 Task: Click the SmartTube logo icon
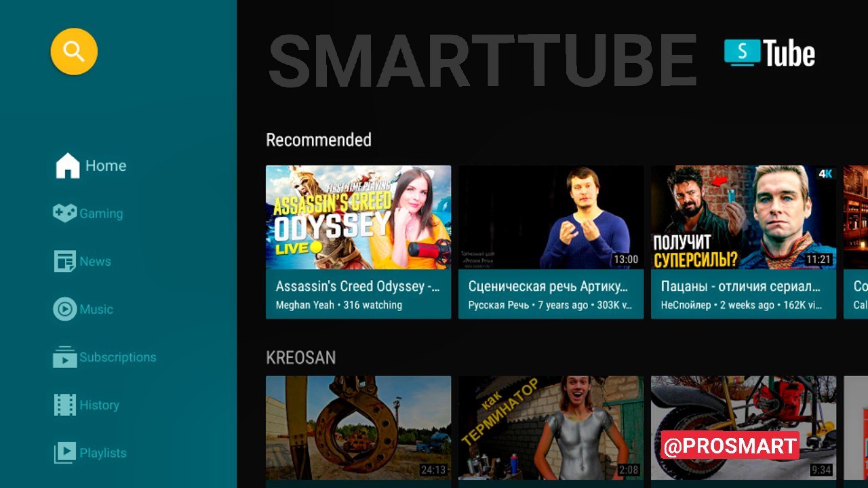click(x=742, y=52)
